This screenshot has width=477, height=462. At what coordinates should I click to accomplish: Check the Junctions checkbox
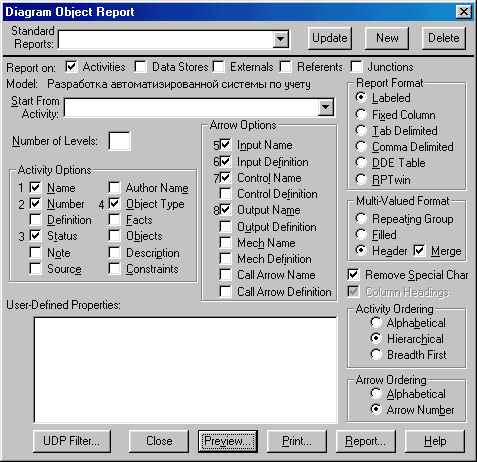(x=356, y=66)
